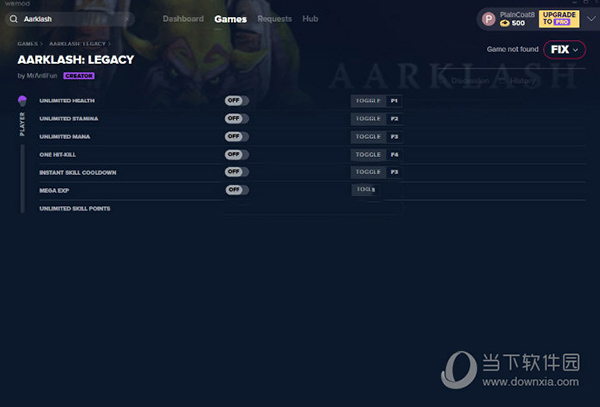Viewport: 600px width, 407px height.
Task: Click the Mega Exp cheat label
Action: (54, 190)
